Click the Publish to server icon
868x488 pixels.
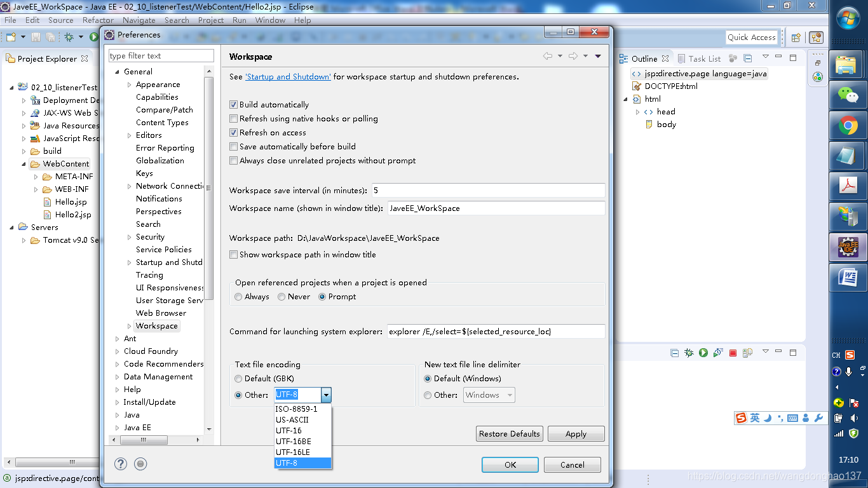[748, 353]
